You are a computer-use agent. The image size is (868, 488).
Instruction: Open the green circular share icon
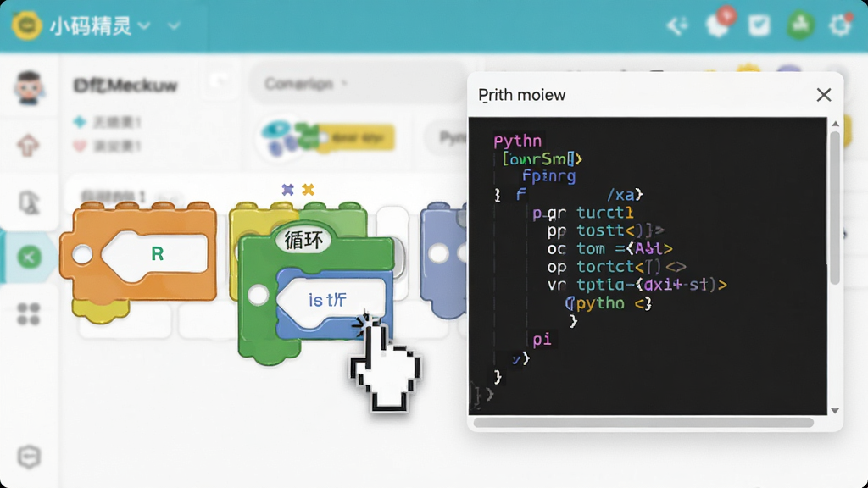(x=800, y=25)
